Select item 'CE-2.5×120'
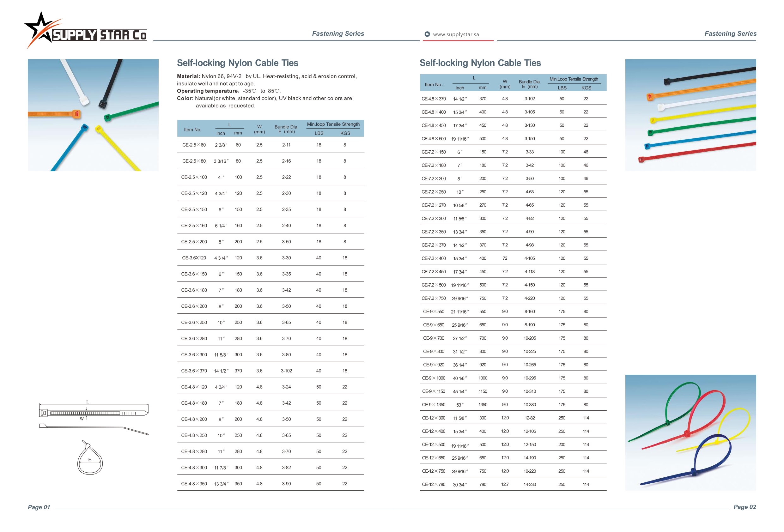Viewport: 784px width, 532px height. pyautogui.click(x=194, y=194)
